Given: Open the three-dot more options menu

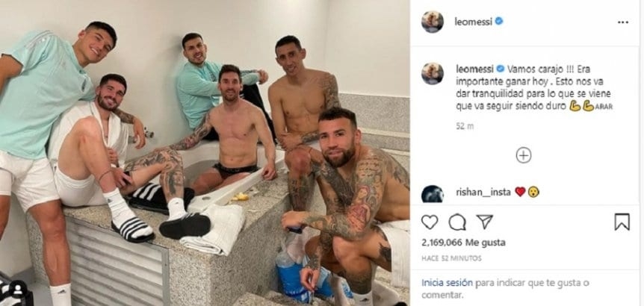Looking at the screenshot, I should click(x=623, y=22).
